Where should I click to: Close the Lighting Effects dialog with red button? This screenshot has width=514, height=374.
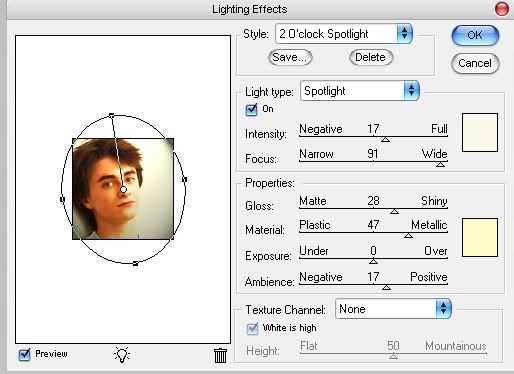(x=502, y=9)
